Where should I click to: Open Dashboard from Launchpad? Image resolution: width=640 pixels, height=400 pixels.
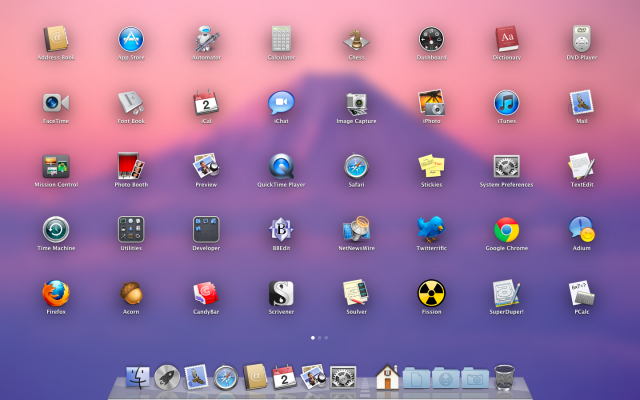coord(431,39)
